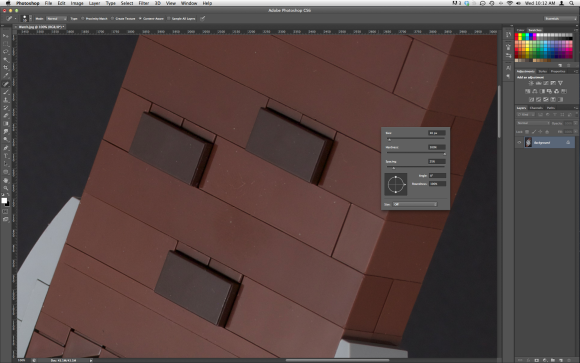Open the layer blend mode dropdown
Viewport: 580px width, 363px height.
(x=533, y=123)
